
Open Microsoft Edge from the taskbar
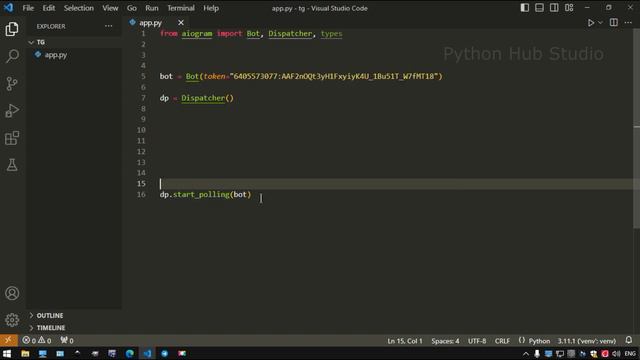130,353
